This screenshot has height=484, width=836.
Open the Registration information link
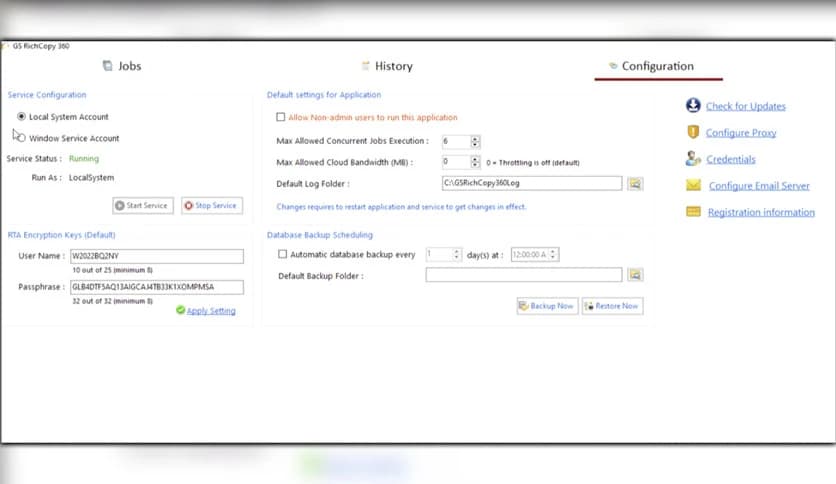point(761,212)
